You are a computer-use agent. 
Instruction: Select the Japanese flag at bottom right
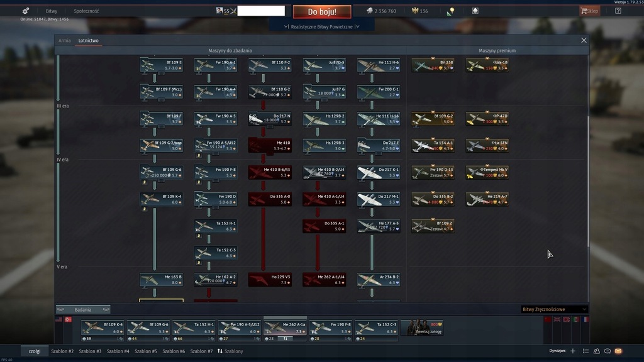(567, 319)
